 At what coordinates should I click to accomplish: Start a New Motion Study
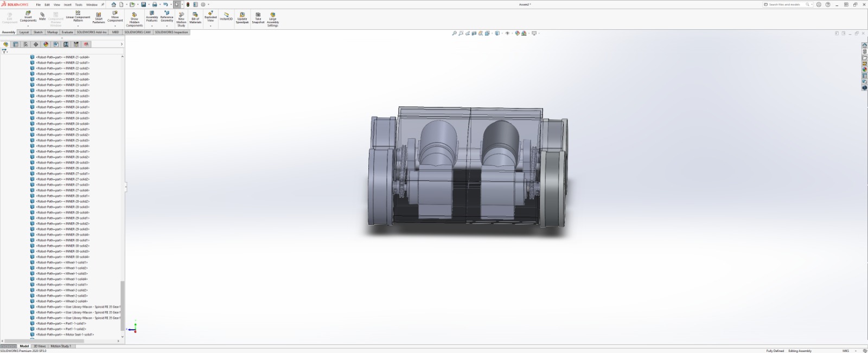[181, 18]
